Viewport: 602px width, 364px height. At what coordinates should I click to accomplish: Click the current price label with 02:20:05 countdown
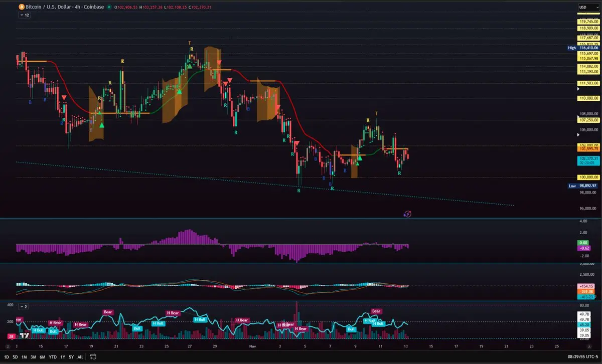tap(588, 160)
